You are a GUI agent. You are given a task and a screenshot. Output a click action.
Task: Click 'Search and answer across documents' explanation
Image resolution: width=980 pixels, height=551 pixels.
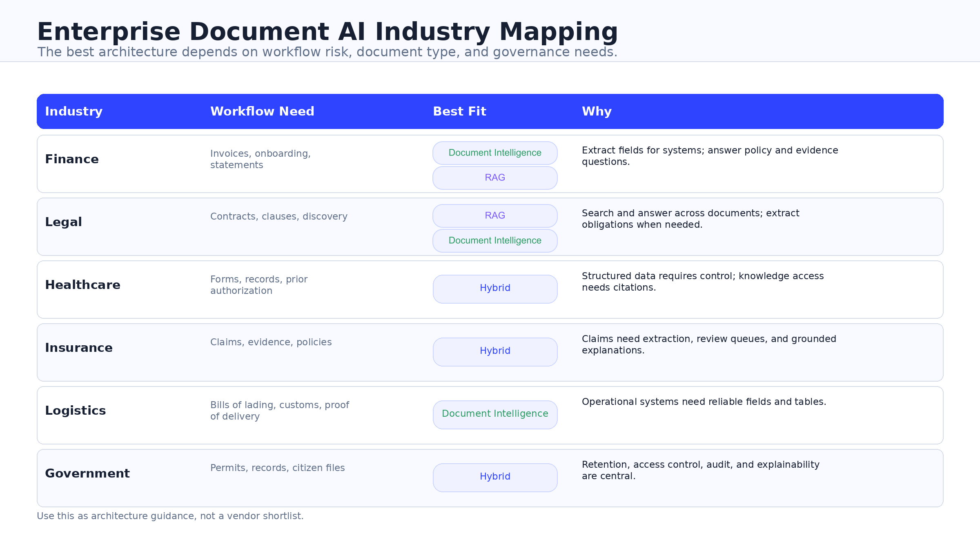coord(690,219)
